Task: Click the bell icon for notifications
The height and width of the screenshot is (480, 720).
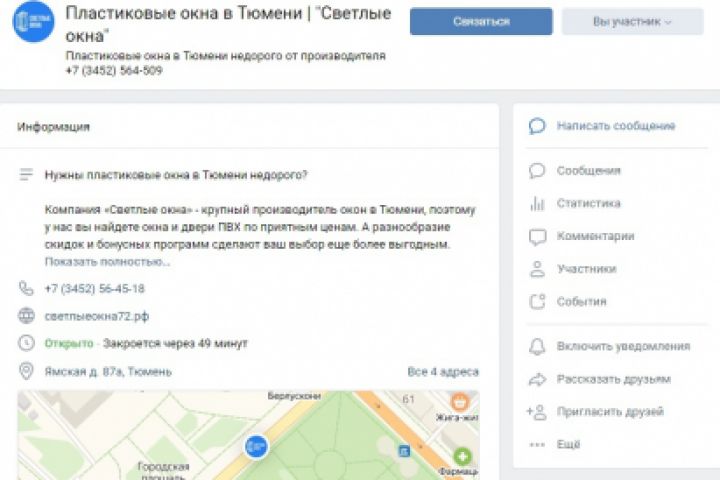Action: [538, 347]
